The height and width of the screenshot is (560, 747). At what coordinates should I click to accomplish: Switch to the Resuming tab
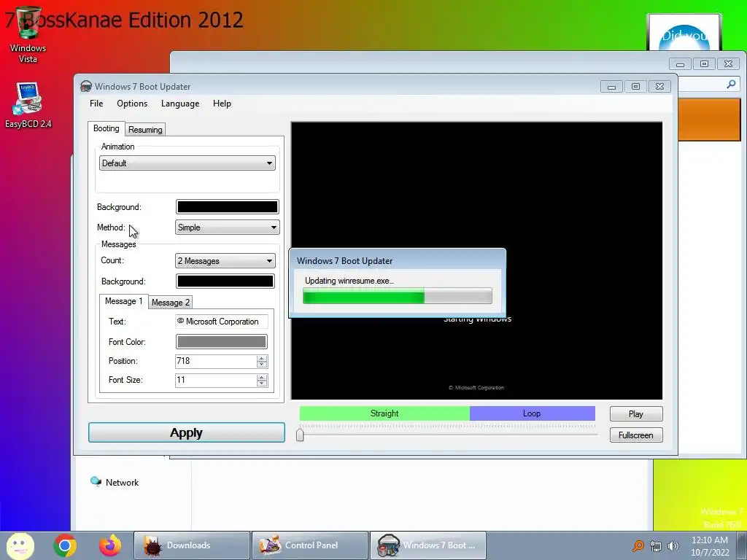pyautogui.click(x=145, y=130)
